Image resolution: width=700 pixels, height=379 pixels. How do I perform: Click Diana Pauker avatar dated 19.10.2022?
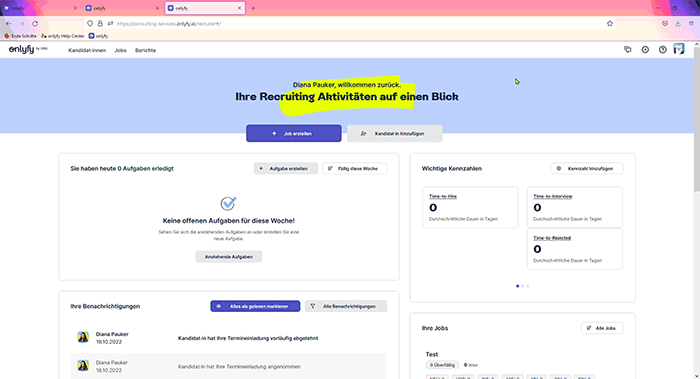pyautogui.click(x=83, y=337)
